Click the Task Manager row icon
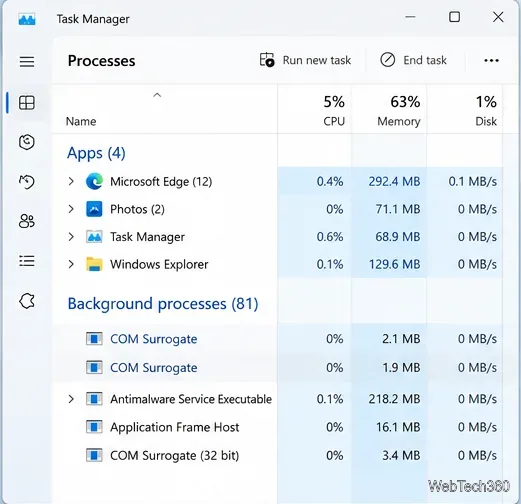 pyautogui.click(x=94, y=237)
